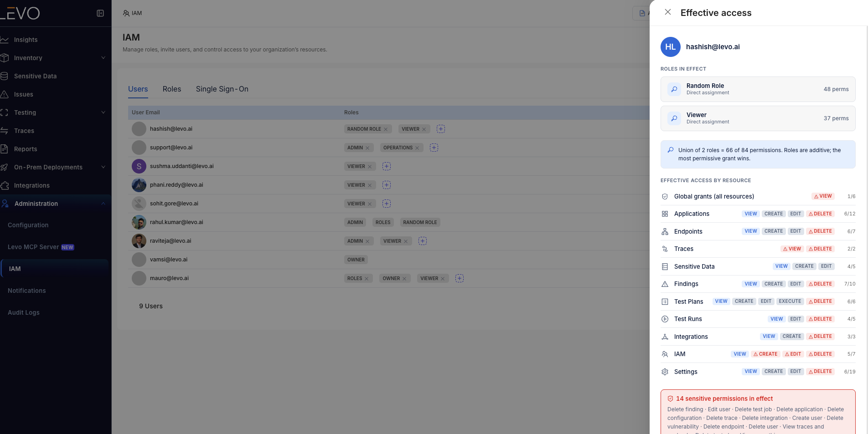Collapse the Administration section chevron

[x=103, y=204]
